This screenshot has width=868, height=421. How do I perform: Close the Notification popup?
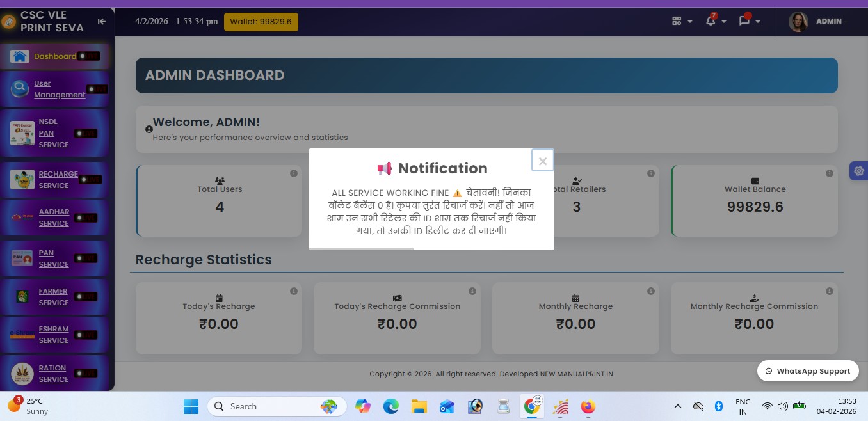[542, 161]
